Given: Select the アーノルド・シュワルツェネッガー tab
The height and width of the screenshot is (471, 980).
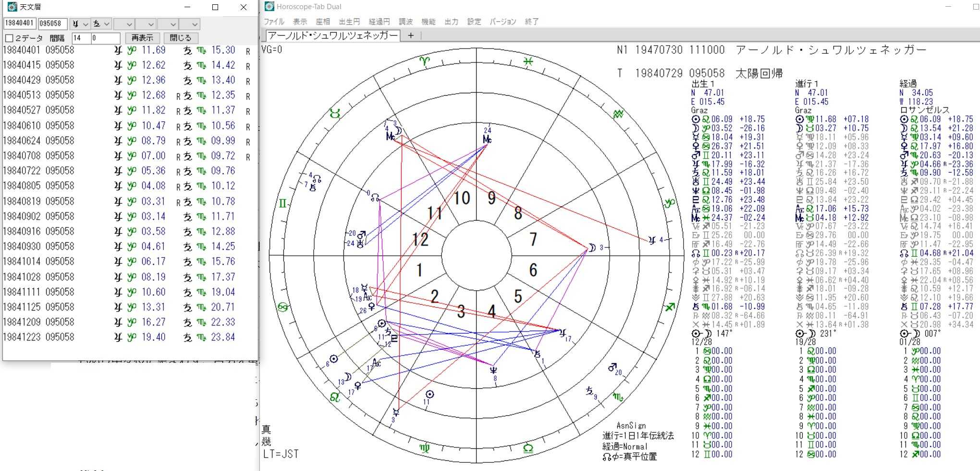Looking at the screenshot, I should [333, 35].
